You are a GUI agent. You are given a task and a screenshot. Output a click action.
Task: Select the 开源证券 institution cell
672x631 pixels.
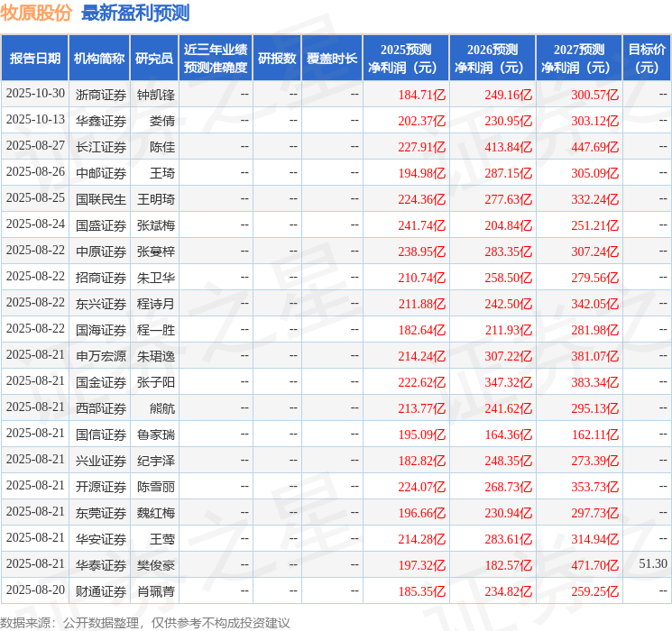pyautogui.click(x=101, y=487)
